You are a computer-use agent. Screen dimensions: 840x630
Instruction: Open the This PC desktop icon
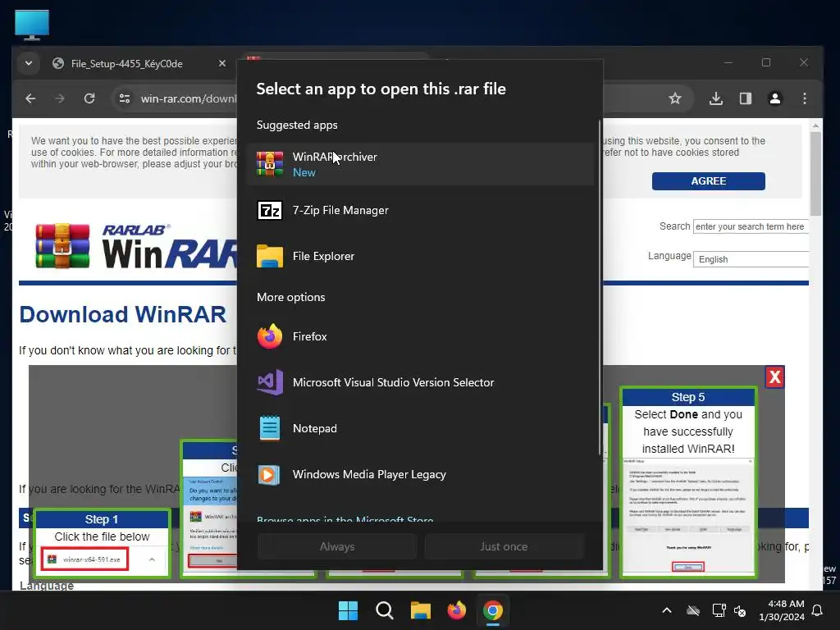pos(32,25)
